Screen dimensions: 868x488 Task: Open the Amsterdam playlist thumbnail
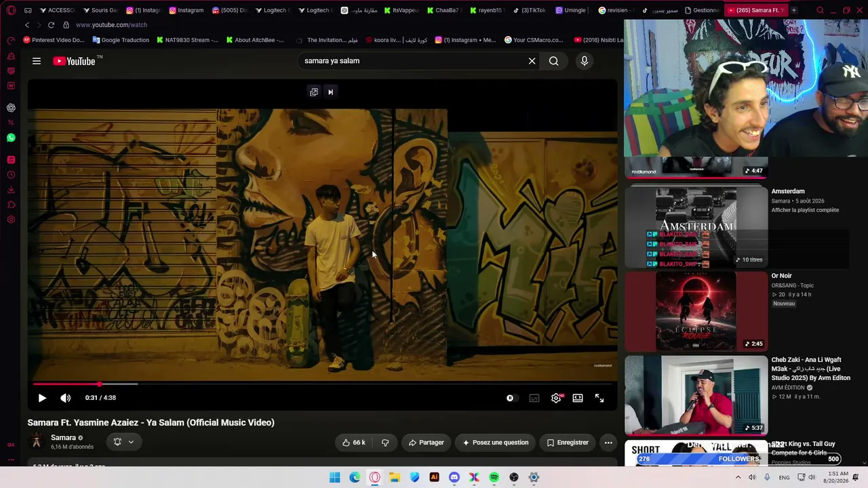tap(696, 227)
